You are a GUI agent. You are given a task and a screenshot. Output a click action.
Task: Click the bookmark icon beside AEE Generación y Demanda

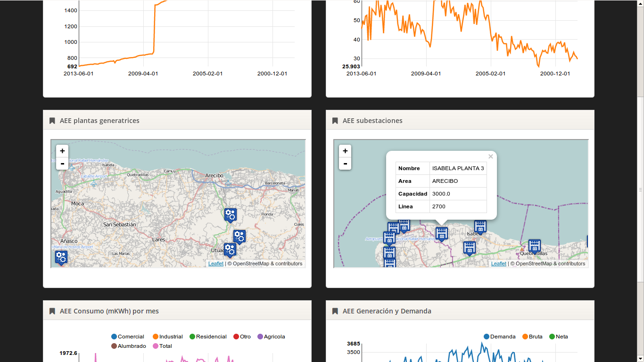click(x=335, y=311)
